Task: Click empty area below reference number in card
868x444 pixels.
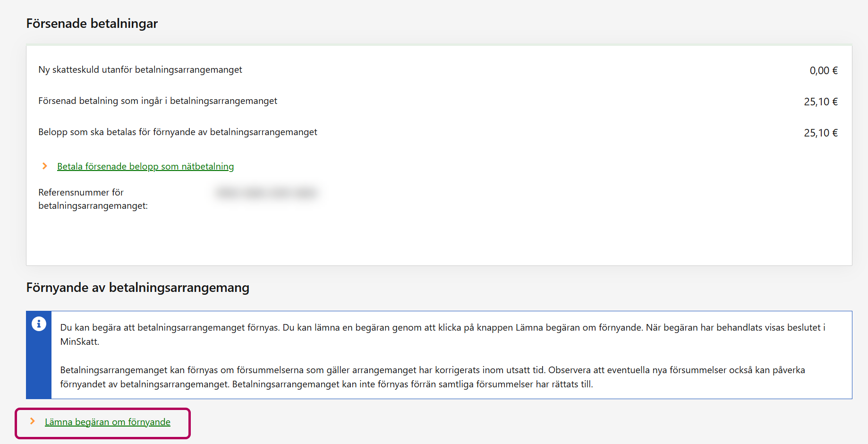Action: [x=425, y=239]
